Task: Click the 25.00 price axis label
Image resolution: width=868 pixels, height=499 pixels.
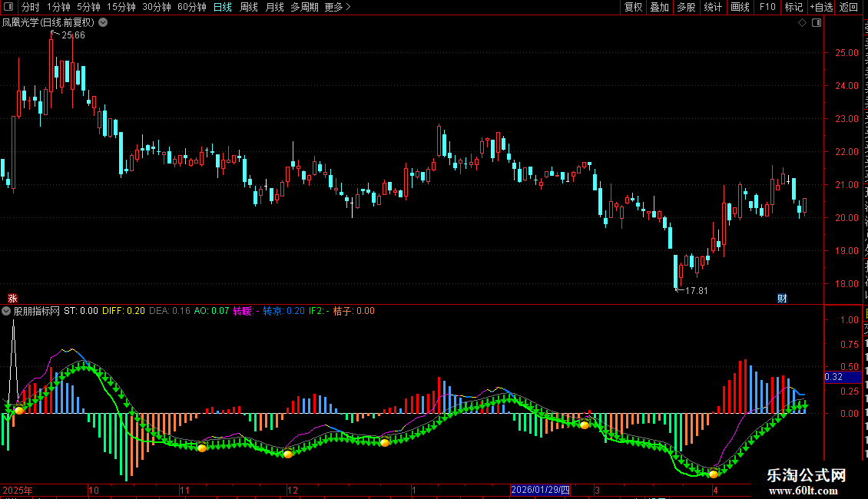Action: (847, 53)
